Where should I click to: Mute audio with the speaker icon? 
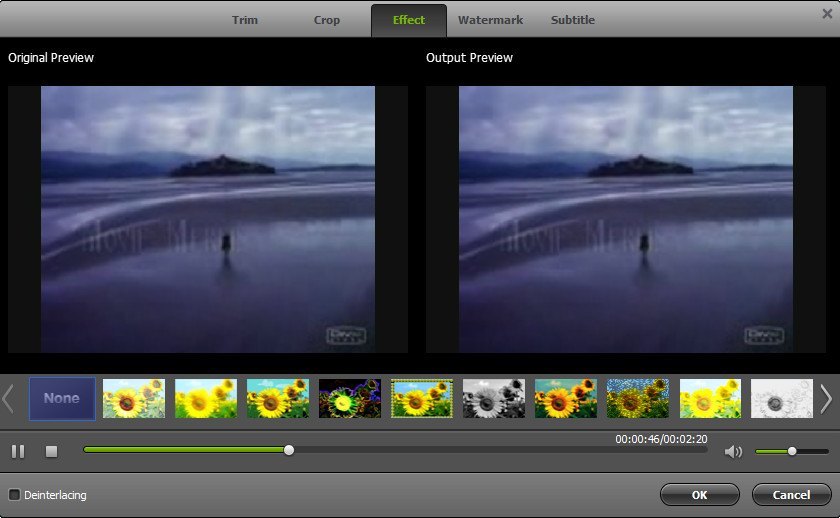[x=733, y=452]
